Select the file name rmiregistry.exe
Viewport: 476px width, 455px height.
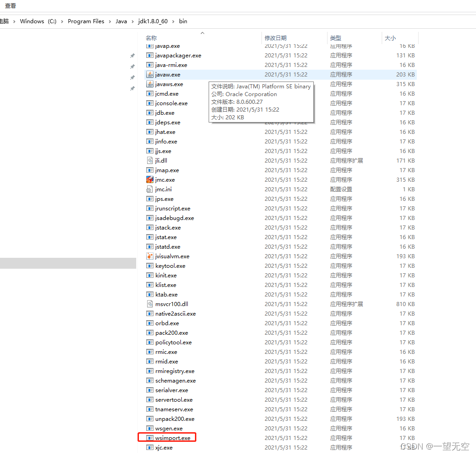pyautogui.click(x=175, y=371)
